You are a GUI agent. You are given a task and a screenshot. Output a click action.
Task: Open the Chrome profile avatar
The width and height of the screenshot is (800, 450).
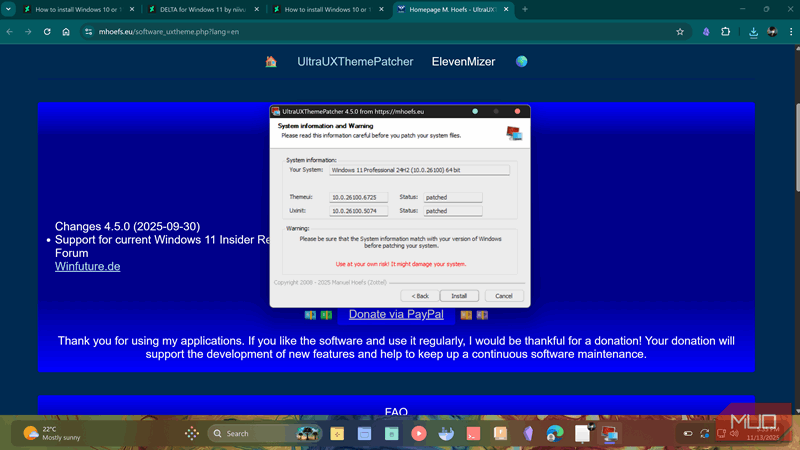pos(772,32)
